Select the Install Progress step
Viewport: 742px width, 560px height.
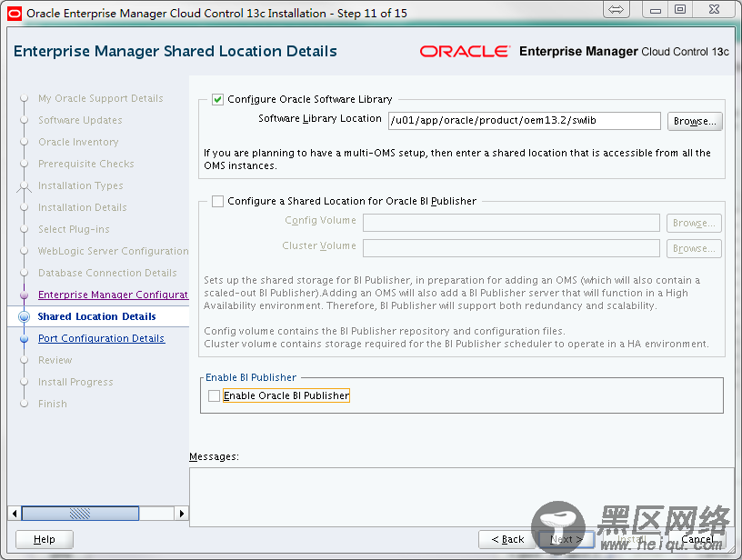point(75,382)
